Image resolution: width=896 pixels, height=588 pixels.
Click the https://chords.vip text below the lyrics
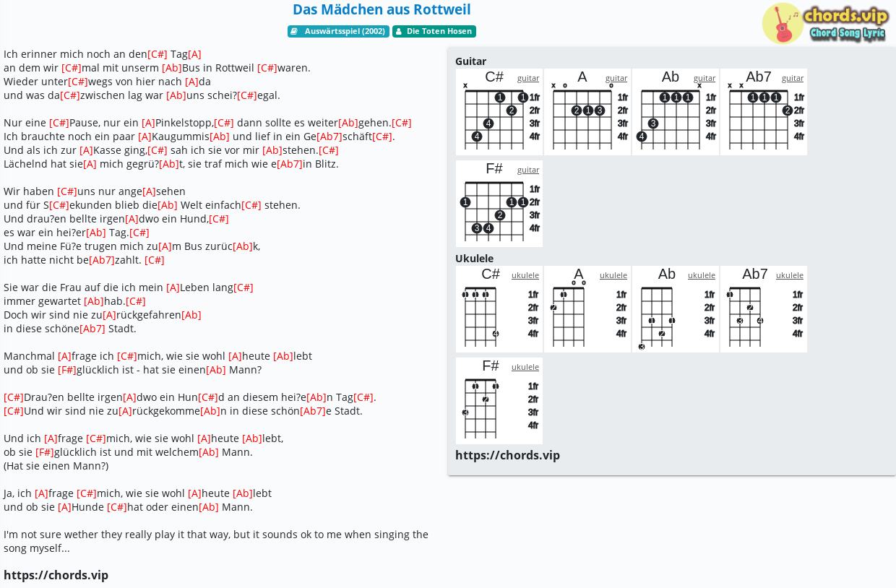(x=56, y=575)
